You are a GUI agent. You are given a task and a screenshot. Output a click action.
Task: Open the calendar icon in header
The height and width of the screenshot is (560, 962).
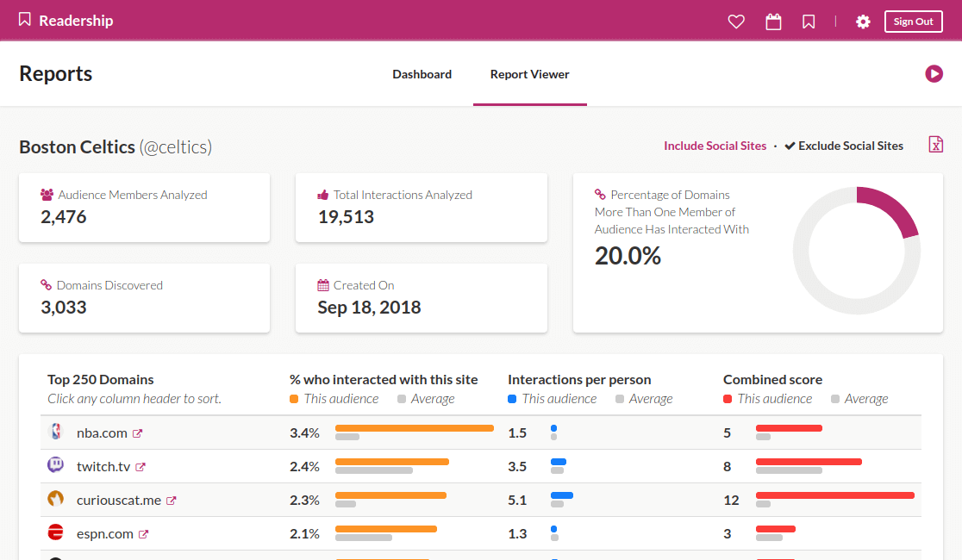click(x=773, y=22)
